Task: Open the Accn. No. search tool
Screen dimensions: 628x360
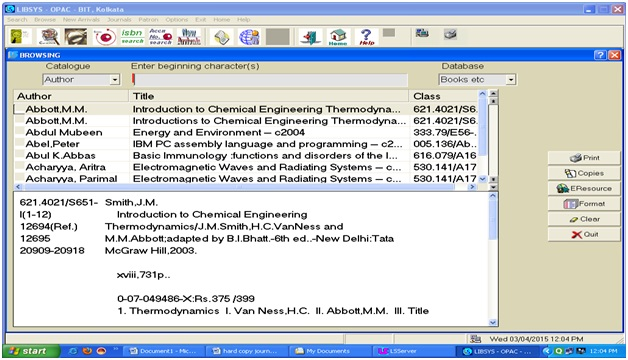Action: pos(160,36)
